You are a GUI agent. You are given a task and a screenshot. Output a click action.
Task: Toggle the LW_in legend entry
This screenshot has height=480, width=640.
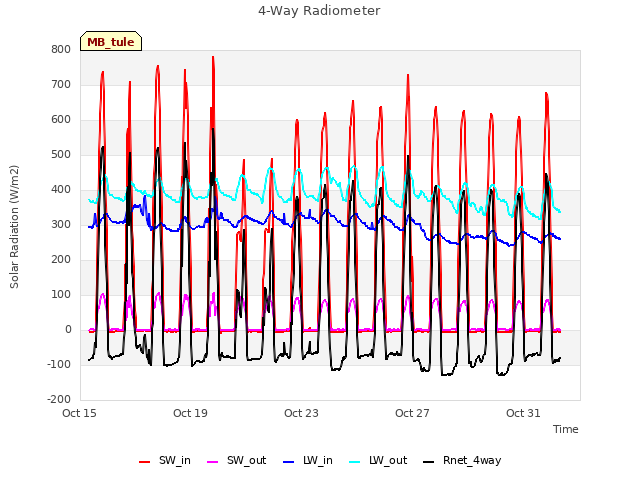pyautogui.click(x=308, y=461)
